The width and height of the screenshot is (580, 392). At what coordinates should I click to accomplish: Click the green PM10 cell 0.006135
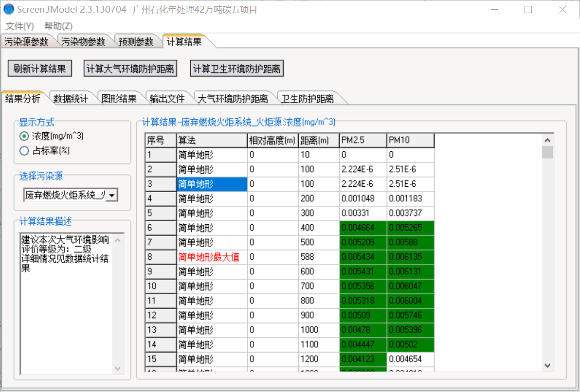point(410,257)
